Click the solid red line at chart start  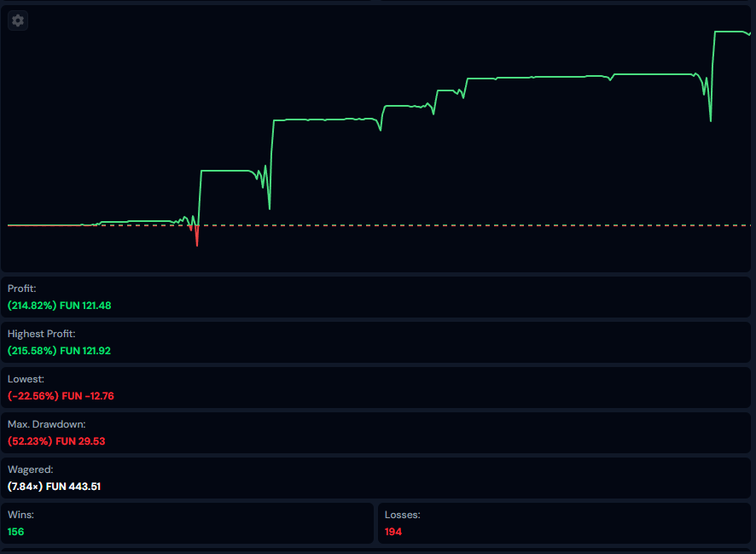(x=43, y=225)
